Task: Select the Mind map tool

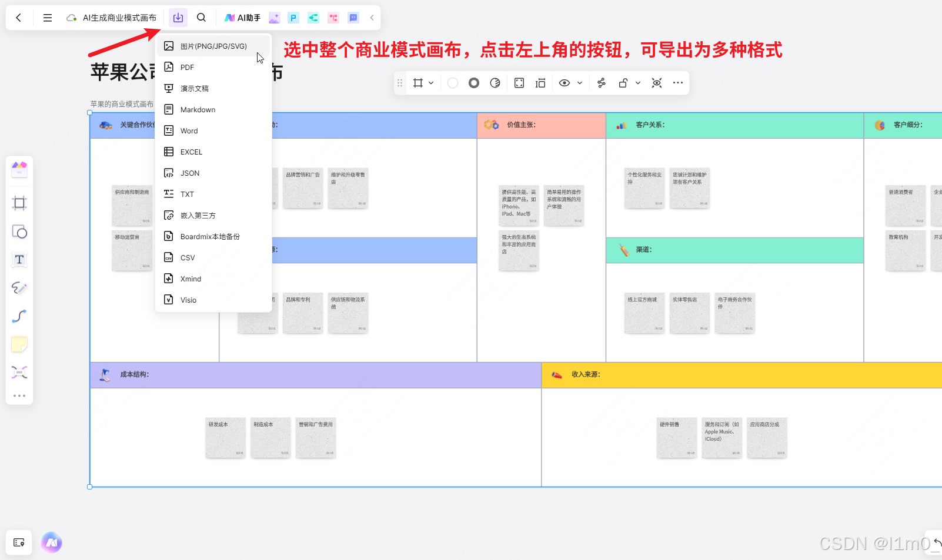Action: point(19,373)
